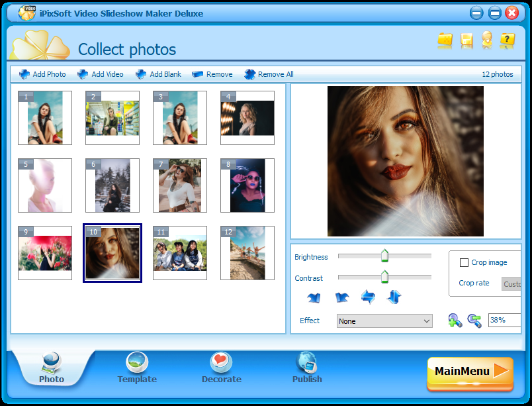Close the window with red X
Image resolution: width=532 pixels, height=406 pixels.
click(511, 13)
